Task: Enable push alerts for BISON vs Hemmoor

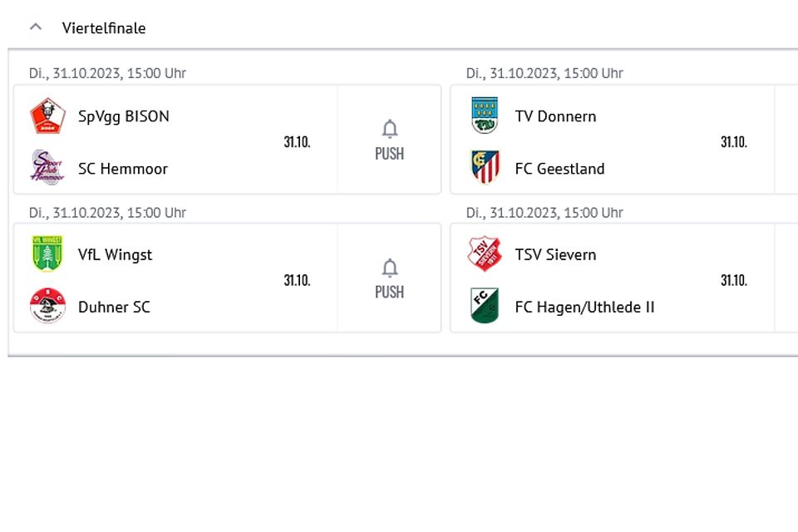Action: [x=389, y=140]
